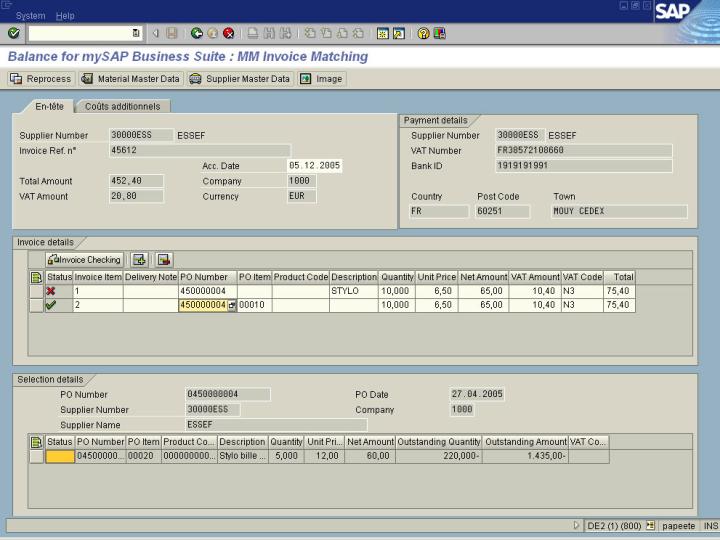Open the command field dropdown

click(x=137, y=33)
